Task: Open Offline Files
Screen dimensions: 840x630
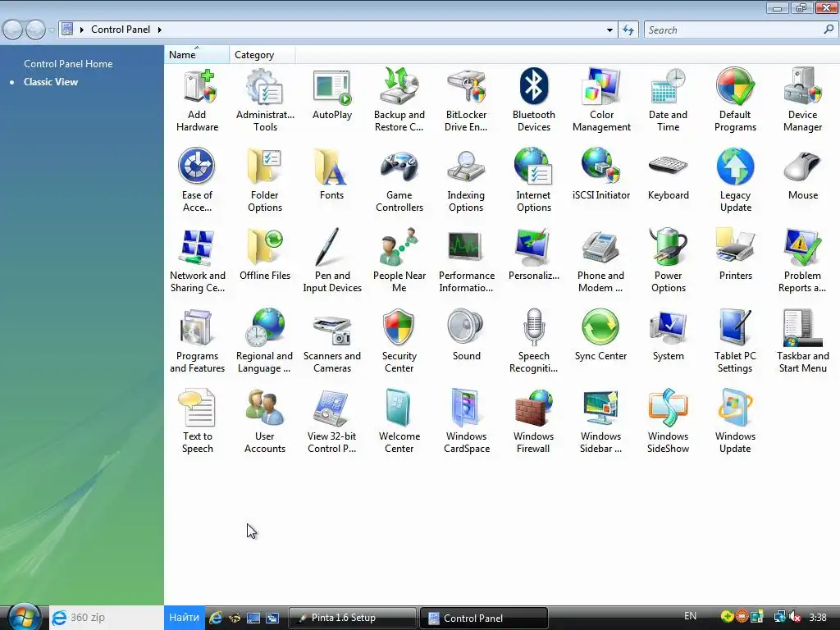Action: click(265, 255)
